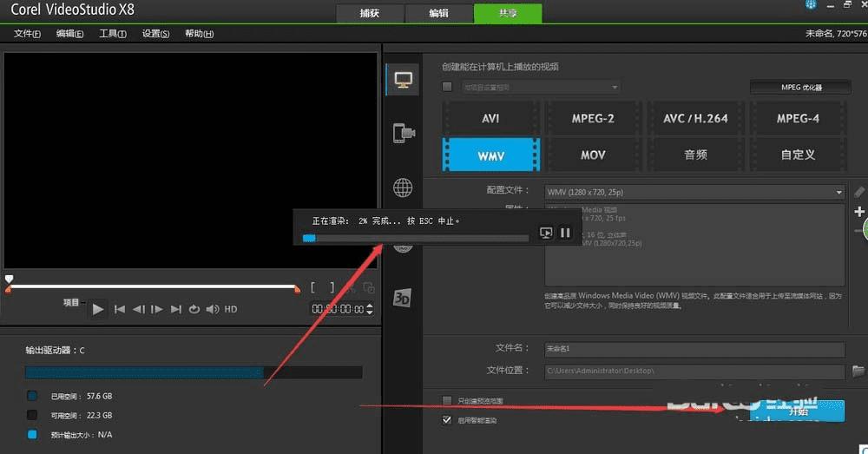Jump to the project end
This screenshot has height=454, width=868.
pos(175,309)
